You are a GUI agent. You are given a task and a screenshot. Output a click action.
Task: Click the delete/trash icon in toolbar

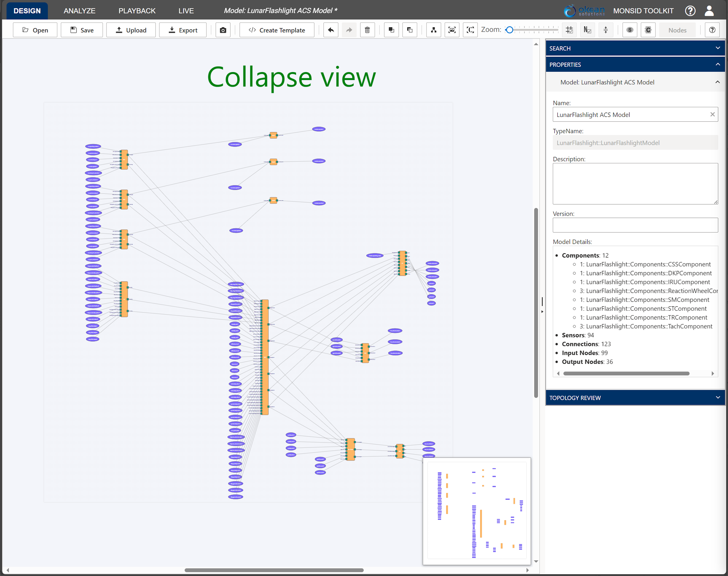point(367,30)
